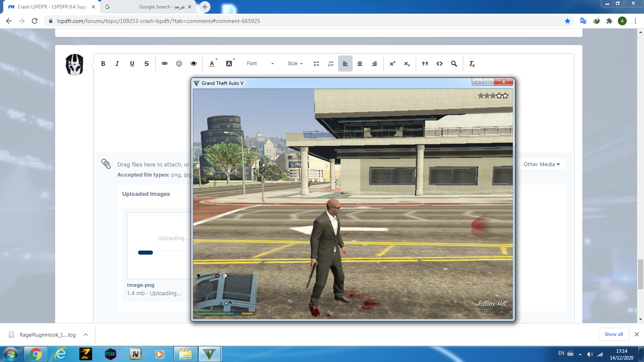Open the emoji smiley picker
Image resolution: width=644 pixels, height=362 pixels.
(179, 64)
